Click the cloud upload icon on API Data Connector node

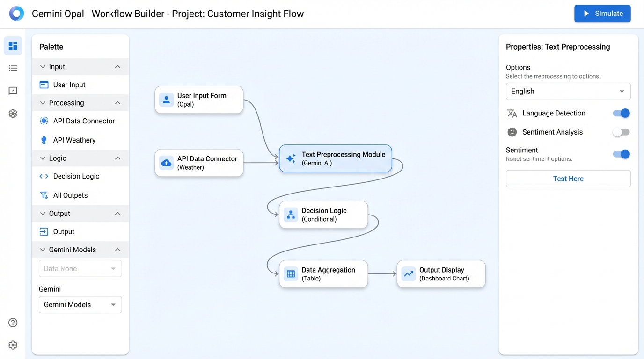[166, 163]
